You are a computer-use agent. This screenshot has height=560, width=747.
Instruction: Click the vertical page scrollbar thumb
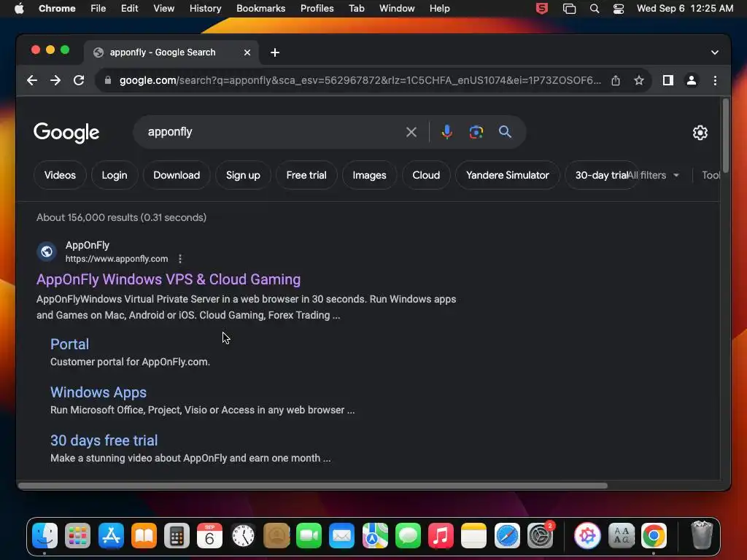pyautogui.click(x=725, y=136)
